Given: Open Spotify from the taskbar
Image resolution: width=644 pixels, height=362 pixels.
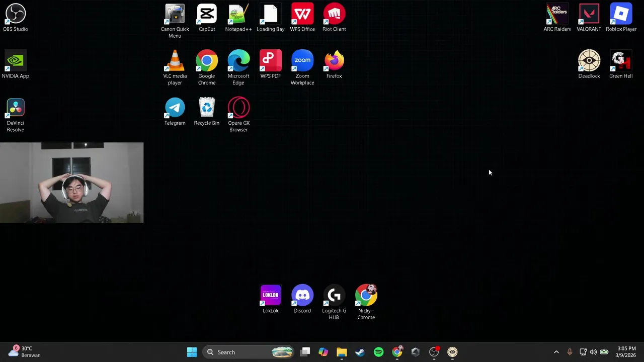Looking at the screenshot, I should click(378, 352).
